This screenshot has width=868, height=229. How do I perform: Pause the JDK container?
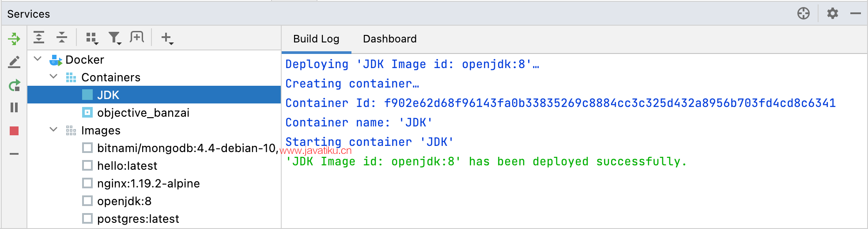point(14,107)
